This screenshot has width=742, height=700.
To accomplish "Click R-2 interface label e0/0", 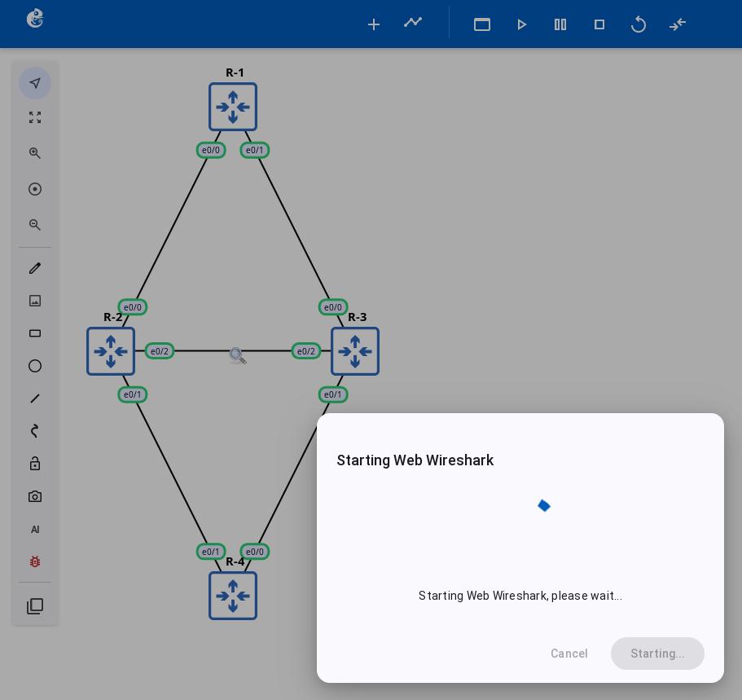I will [133, 307].
